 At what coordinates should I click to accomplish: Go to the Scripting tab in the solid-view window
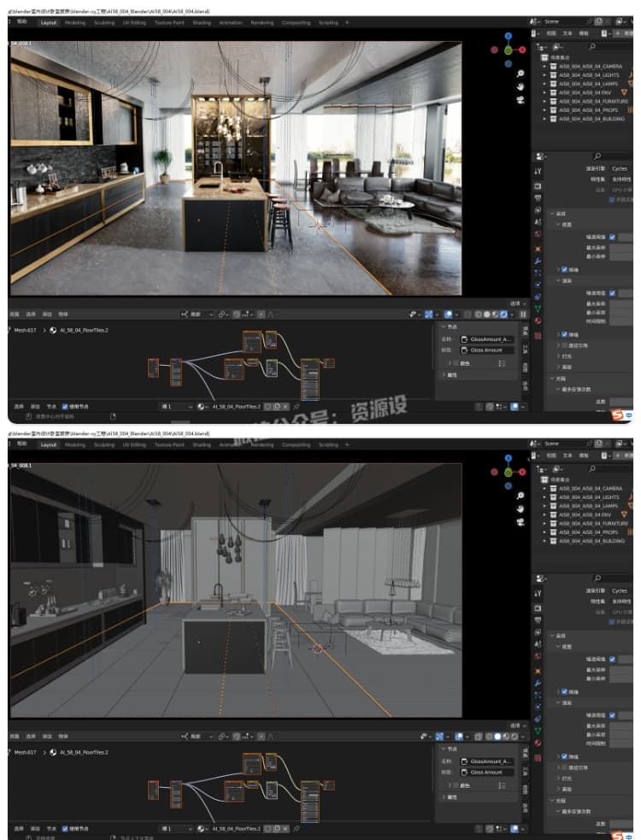coord(328,444)
